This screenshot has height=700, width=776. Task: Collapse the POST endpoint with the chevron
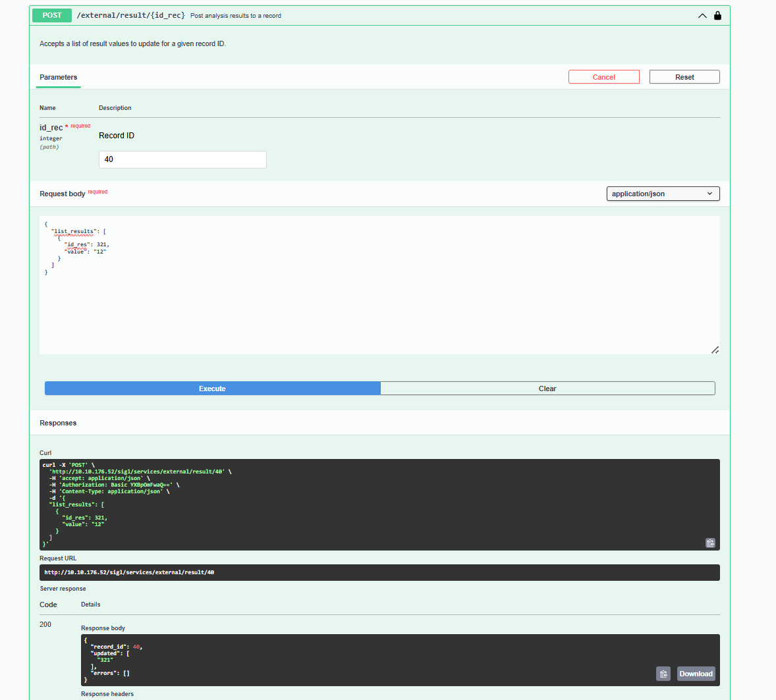(702, 16)
